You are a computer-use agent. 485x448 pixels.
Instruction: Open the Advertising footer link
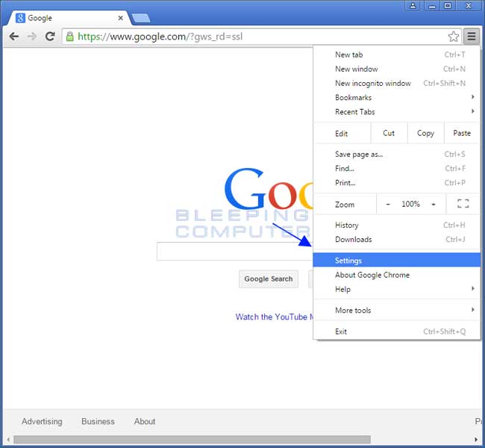click(x=42, y=421)
